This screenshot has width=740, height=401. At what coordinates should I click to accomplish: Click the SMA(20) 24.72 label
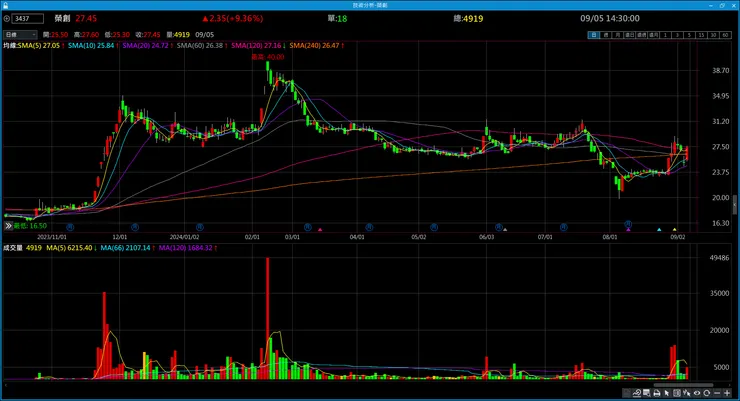[147, 46]
